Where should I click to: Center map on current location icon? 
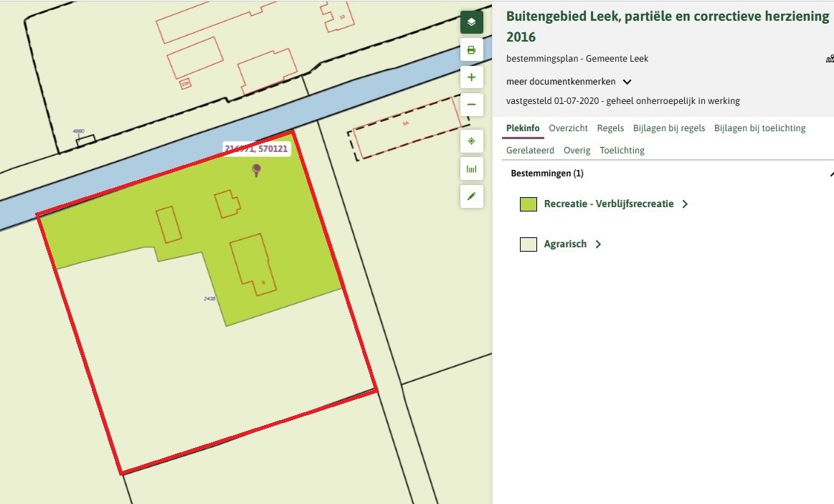click(x=471, y=141)
